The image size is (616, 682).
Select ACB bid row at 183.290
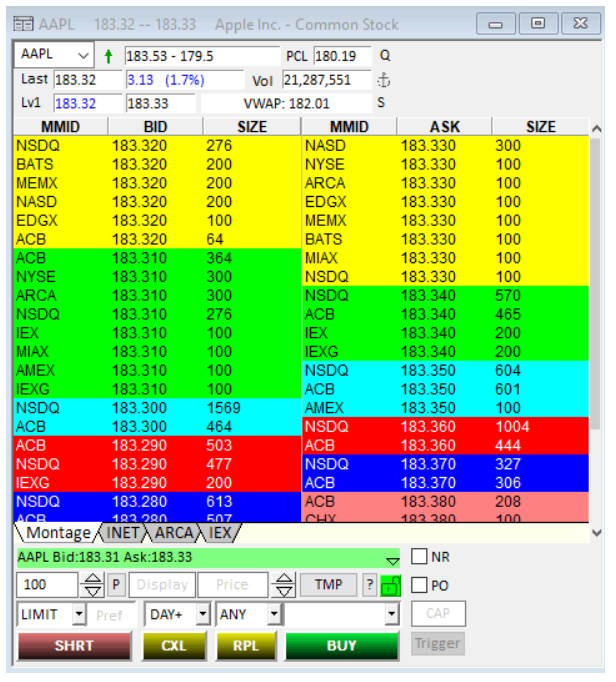157,445
